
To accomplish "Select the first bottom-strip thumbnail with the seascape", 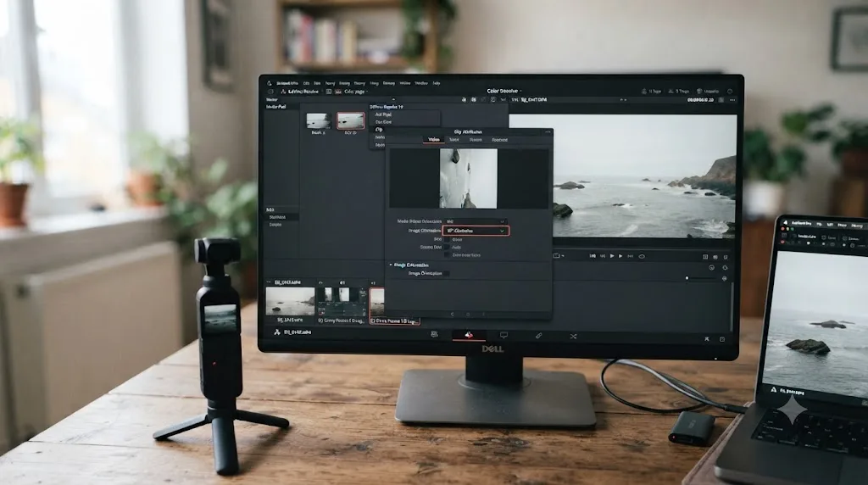I will point(290,302).
